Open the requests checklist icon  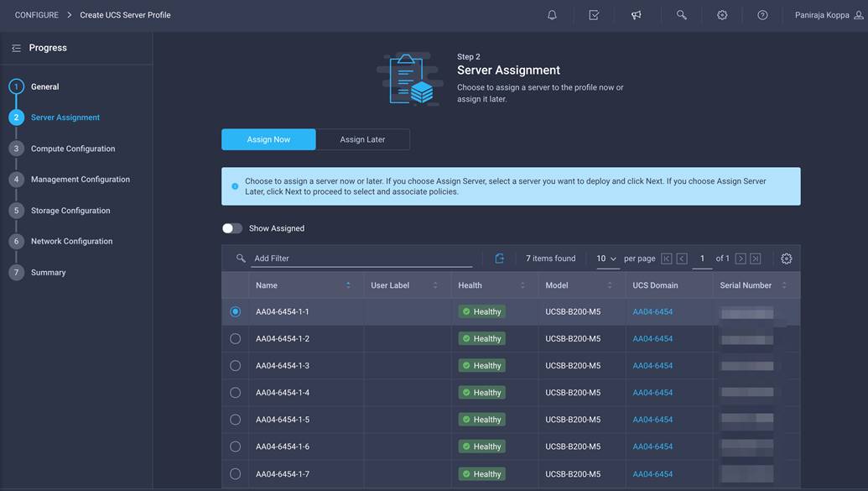point(594,15)
